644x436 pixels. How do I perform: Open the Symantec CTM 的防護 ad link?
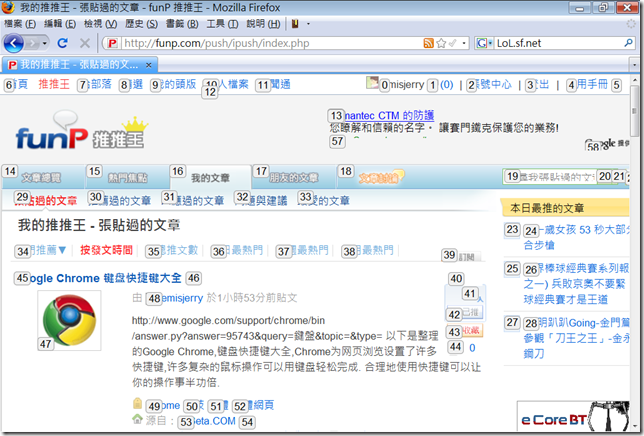click(382, 115)
